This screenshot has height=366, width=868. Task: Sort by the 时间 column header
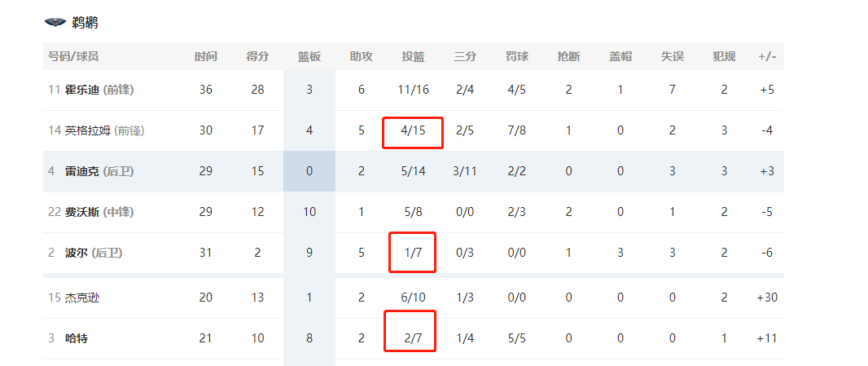[206, 57]
